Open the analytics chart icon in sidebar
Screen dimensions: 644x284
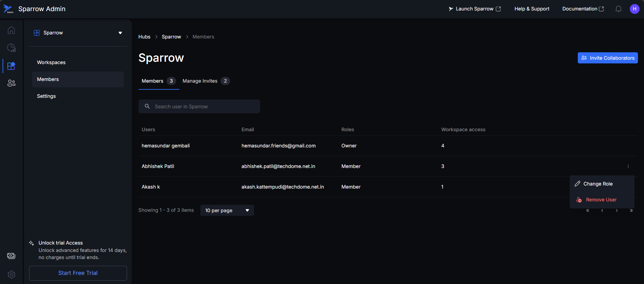(11, 48)
